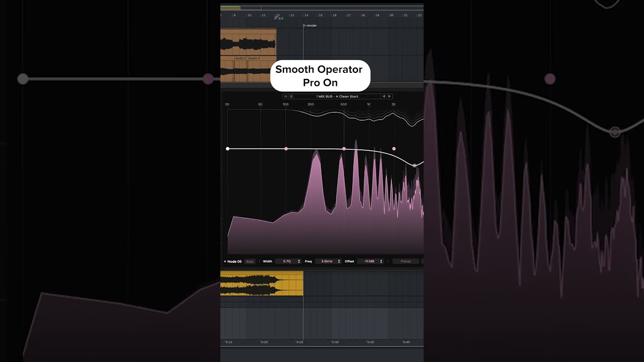Image resolution: width=644 pixels, height=362 pixels.
Task: Click the 0:20 mark on the time ruler
Action: (x=264, y=342)
